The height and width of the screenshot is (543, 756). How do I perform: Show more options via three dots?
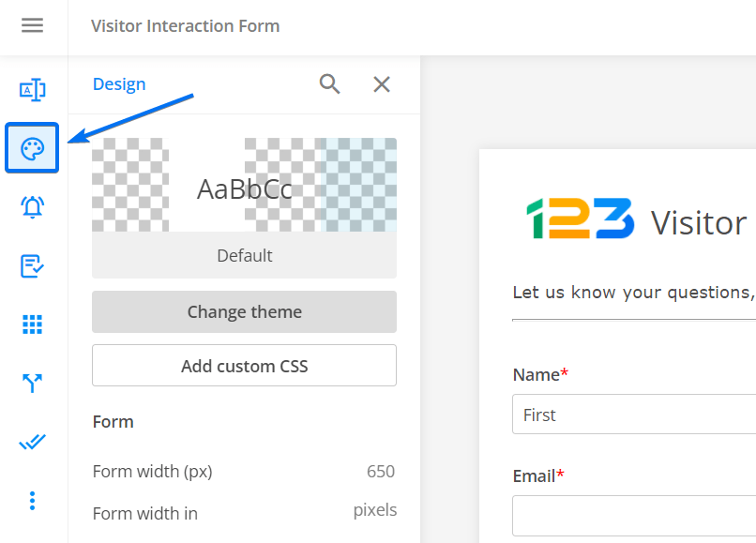tap(33, 500)
